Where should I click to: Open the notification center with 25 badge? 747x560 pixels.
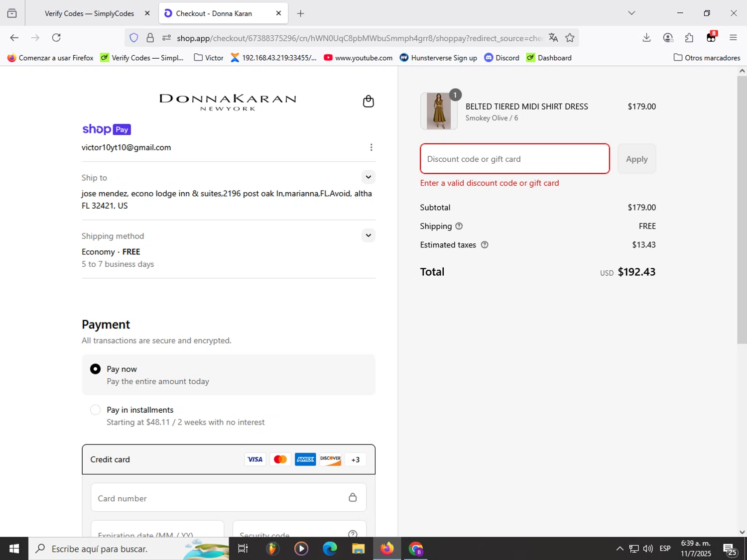click(x=730, y=549)
